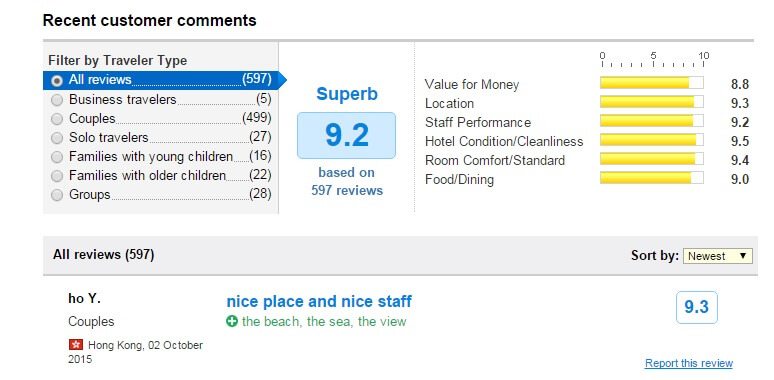This screenshot has height=380, width=774.
Task: Click the green plus positives icon
Action: point(232,322)
